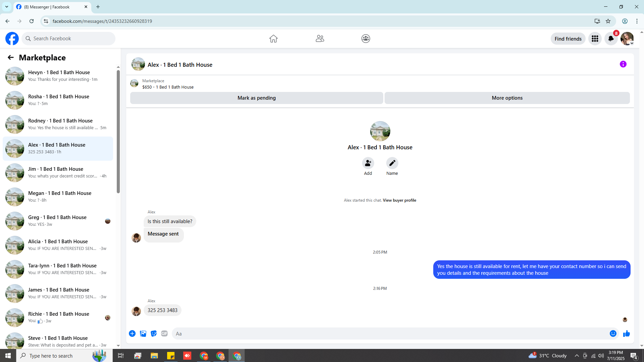
Task: Click the 'Is this still available?' message
Action: (x=170, y=221)
